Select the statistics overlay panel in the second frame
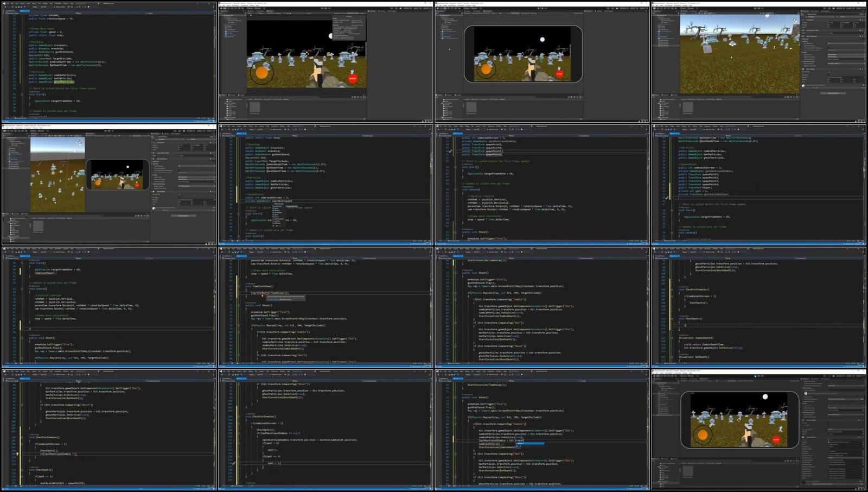Screen dimensions: 868x492 click(349, 28)
